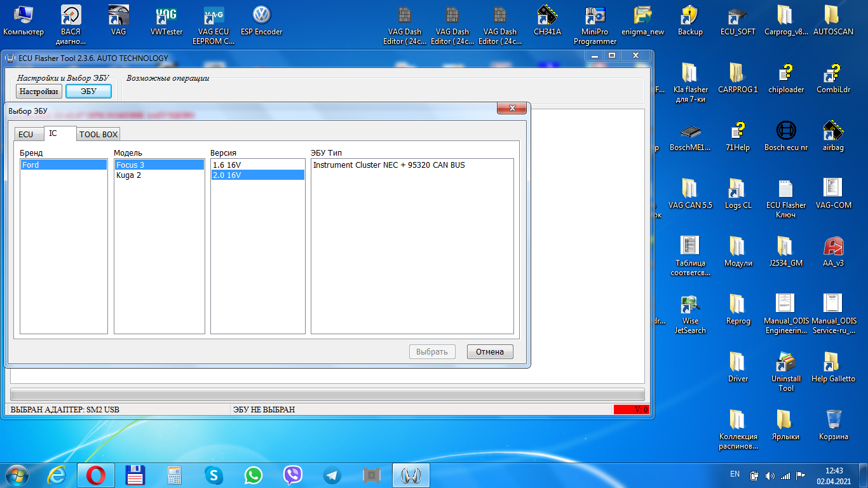Open the VAG-COM desktop icon
868x488 pixels.
[x=833, y=193]
